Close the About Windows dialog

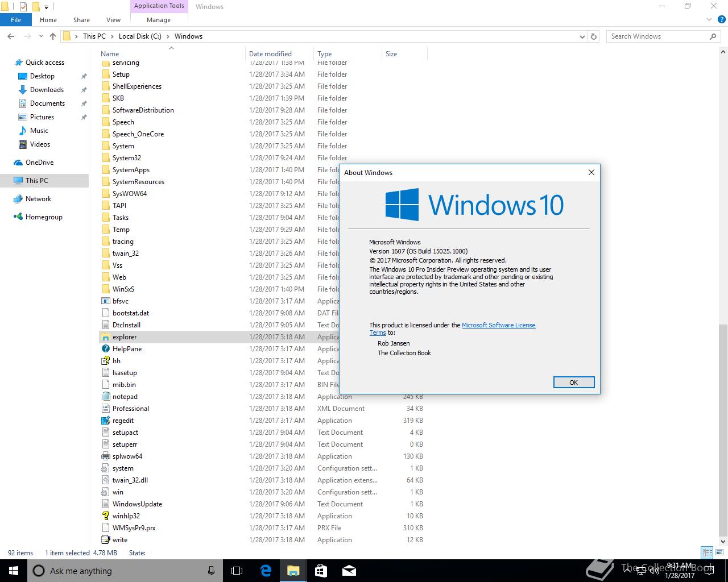point(591,172)
